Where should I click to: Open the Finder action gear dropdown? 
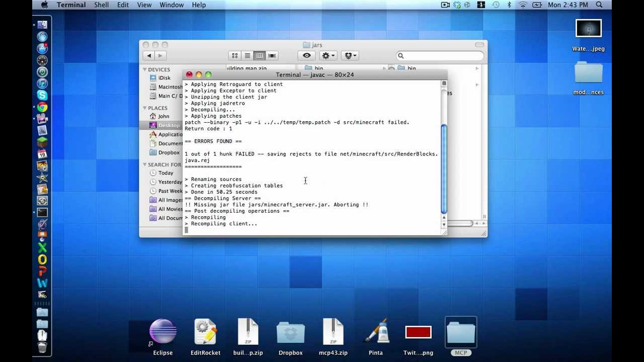click(x=329, y=56)
